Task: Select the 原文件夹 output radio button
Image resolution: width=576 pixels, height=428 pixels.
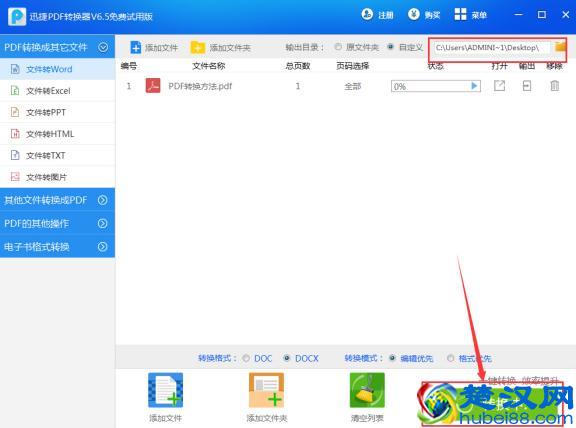Action: (x=338, y=47)
